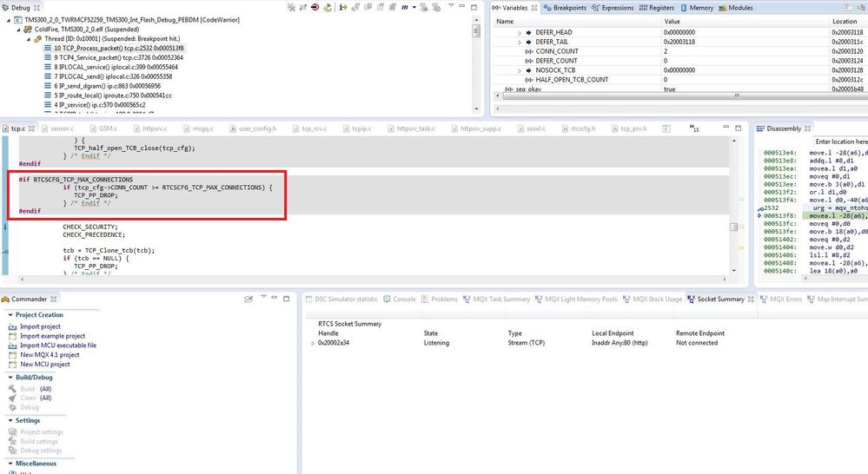Open the MQX Errors tab
868x474 pixels.
tap(780, 300)
